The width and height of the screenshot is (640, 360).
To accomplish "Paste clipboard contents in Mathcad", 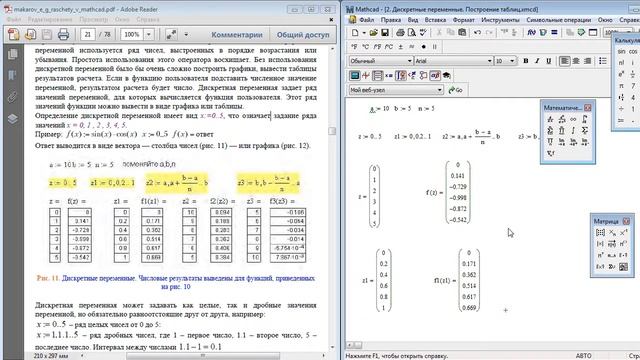I will click(x=462, y=33).
